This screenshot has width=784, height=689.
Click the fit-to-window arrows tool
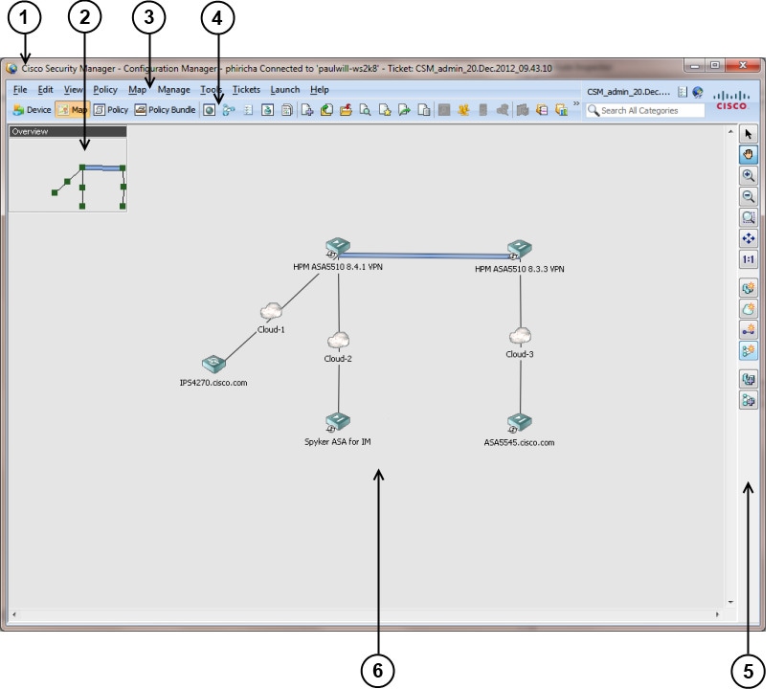click(748, 238)
